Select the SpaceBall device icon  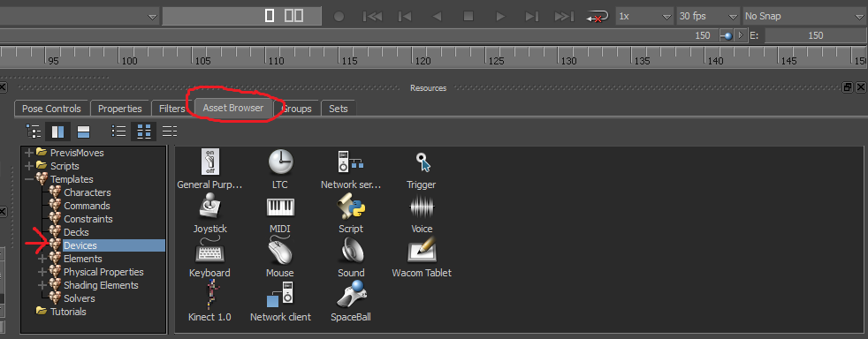coord(351,294)
